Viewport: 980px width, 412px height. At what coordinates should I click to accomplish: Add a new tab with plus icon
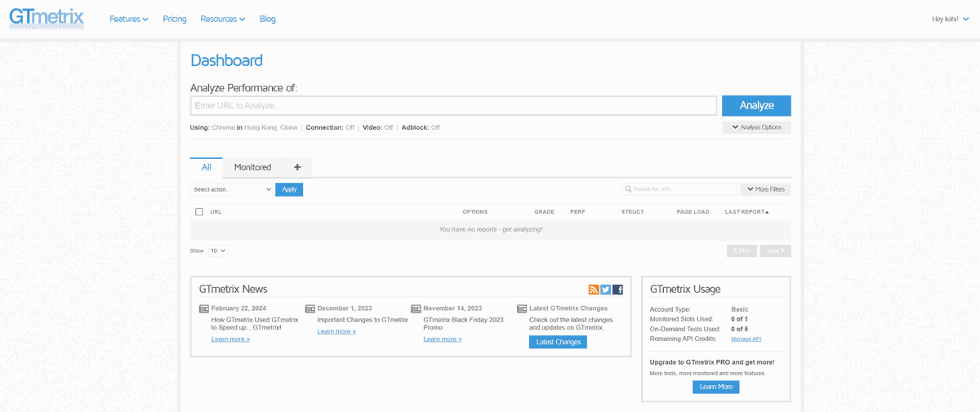pos(297,167)
